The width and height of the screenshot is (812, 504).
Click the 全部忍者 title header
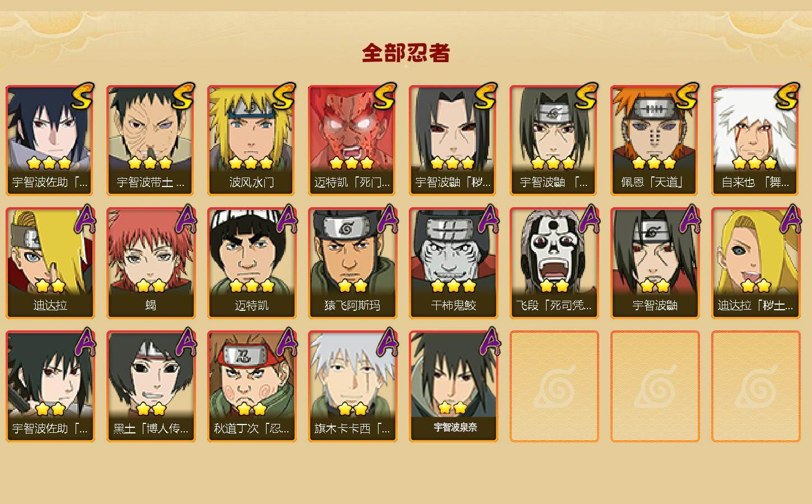coord(406,53)
